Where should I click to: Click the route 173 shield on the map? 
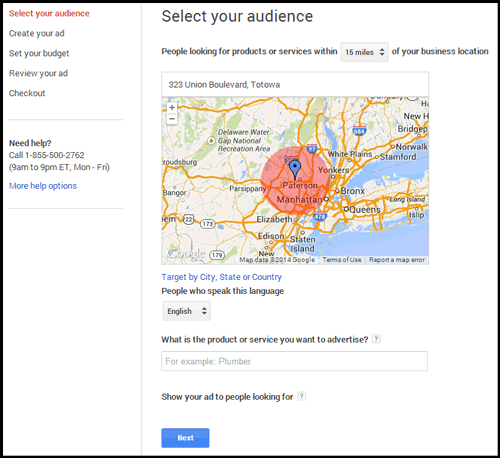(207, 224)
